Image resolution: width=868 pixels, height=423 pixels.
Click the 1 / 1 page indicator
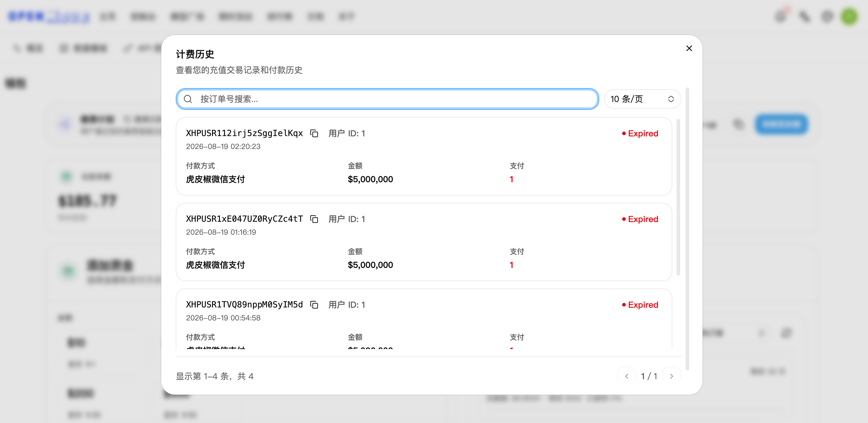[649, 376]
